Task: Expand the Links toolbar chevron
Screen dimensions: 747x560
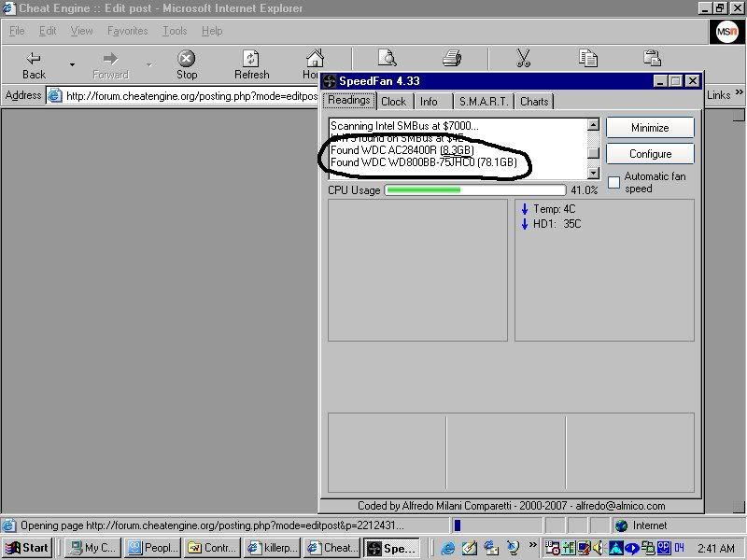Action: pos(739,92)
